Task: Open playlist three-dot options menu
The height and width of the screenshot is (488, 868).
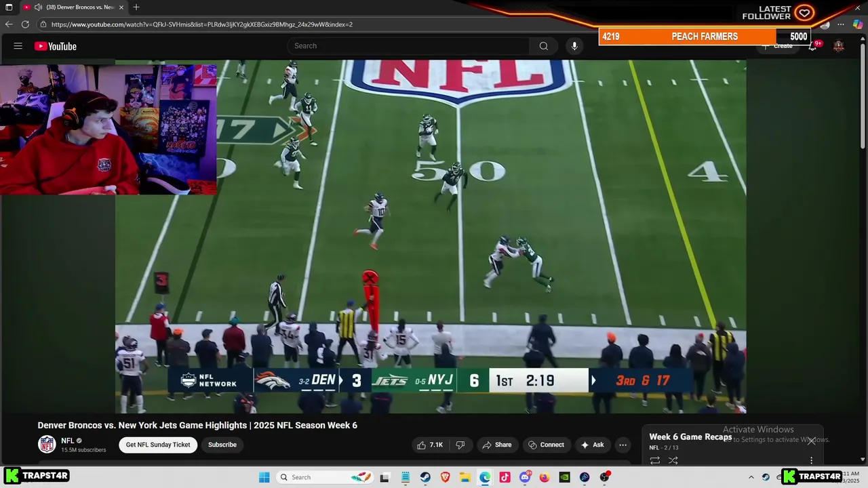Action: coord(811,460)
